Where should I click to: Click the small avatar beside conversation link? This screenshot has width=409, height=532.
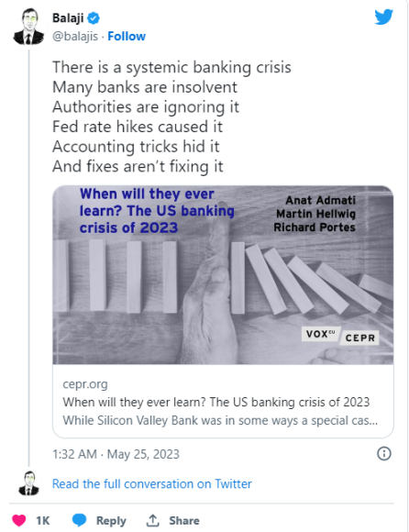click(x=29, y=483)
